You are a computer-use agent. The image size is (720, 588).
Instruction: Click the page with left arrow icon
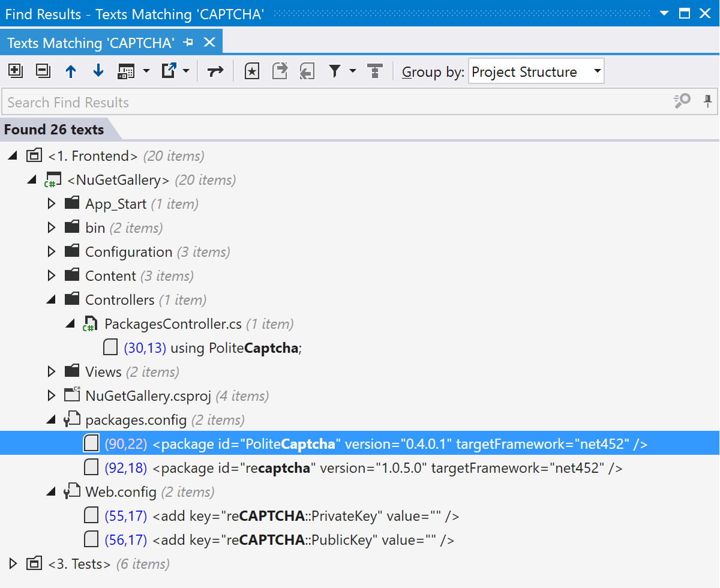point(307,71)
